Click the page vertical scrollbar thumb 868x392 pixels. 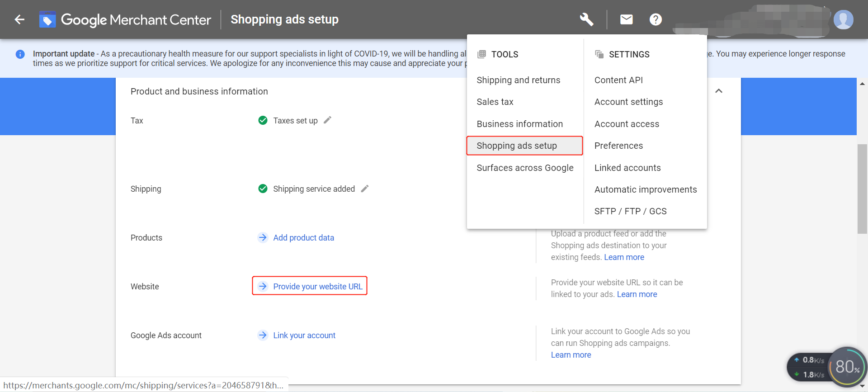pos(862,189)
